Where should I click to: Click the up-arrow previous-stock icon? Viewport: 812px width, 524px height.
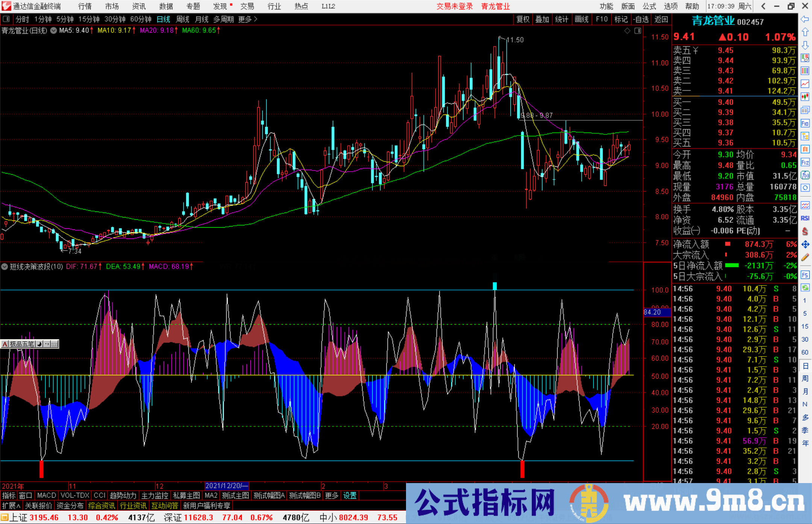[x=805, y=32]
